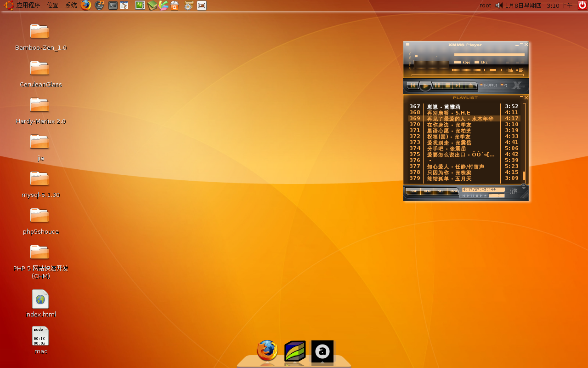This screenshot has width=588, height=368.
Task: Click the XMMS volume slider
Action: pos(466,70)
